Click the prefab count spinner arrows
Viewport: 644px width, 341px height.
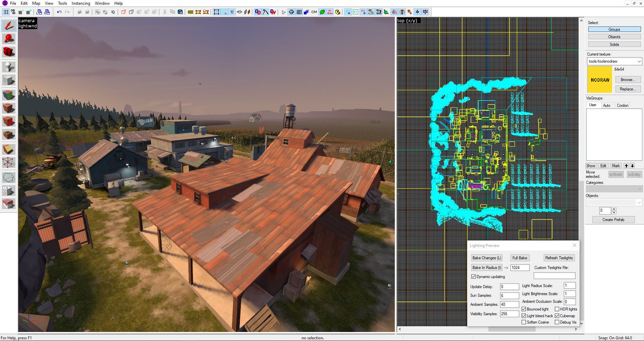coord(614,211)
